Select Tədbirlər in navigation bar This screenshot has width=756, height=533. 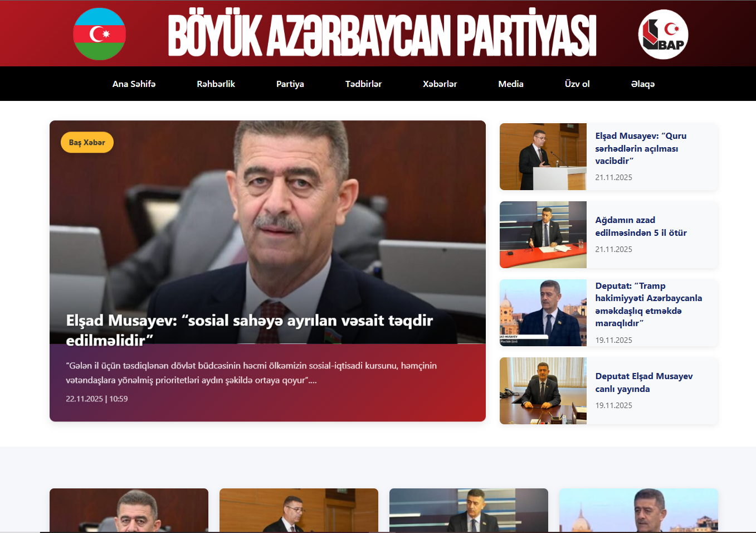tap(363, 84)
